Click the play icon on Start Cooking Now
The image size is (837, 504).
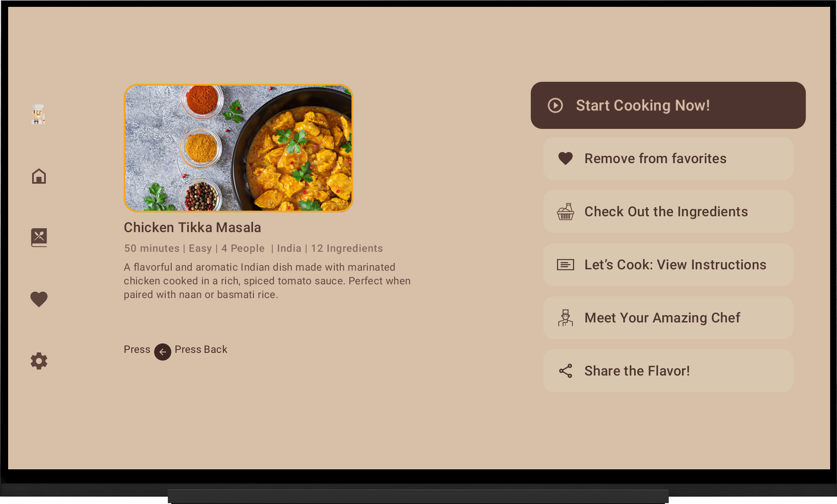tap(555, 105)
